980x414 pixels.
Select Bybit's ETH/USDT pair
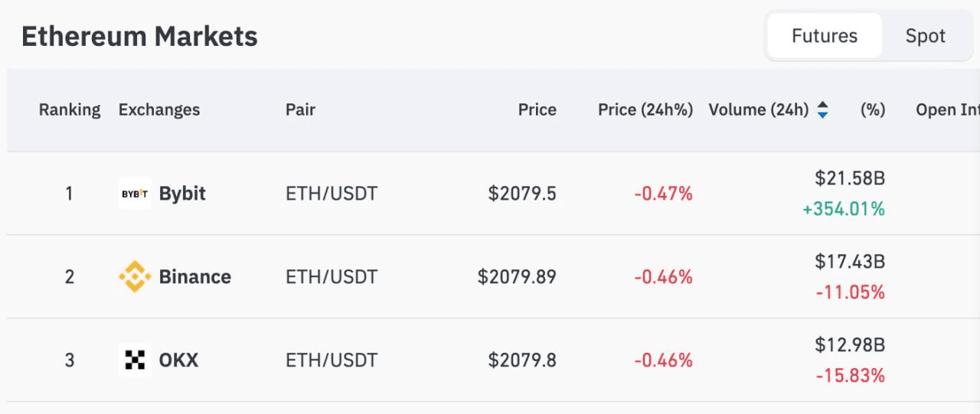[332, 194]
